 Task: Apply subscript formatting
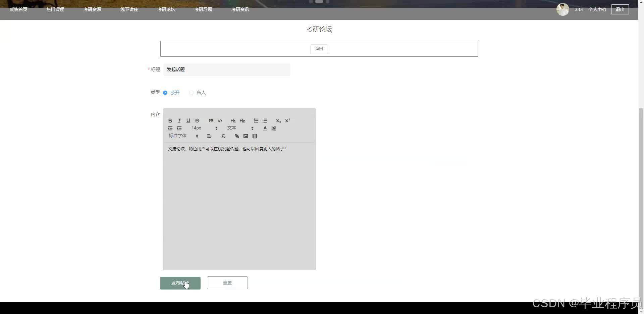278,120
